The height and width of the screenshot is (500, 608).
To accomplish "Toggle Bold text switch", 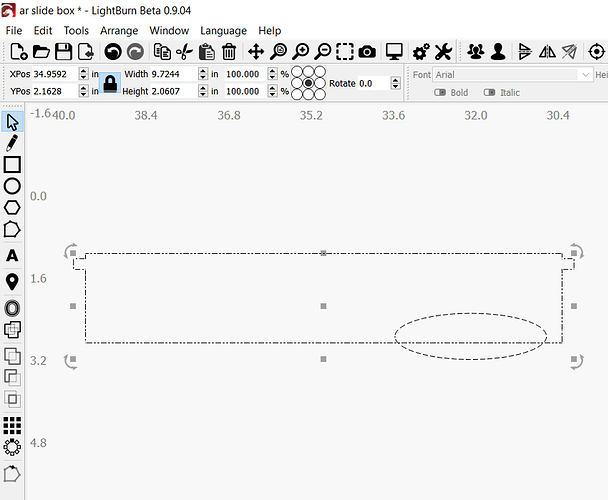I will [x=440, y=92].
